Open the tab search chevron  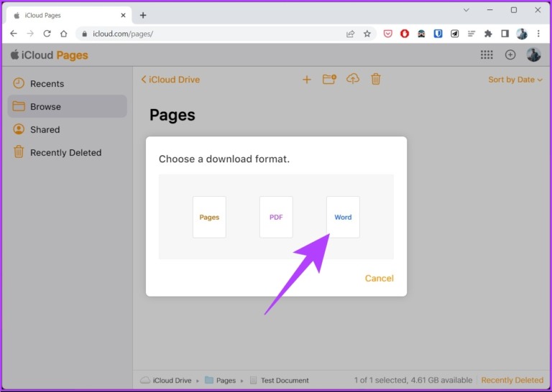pyautogui.click(x=466, y=10)
